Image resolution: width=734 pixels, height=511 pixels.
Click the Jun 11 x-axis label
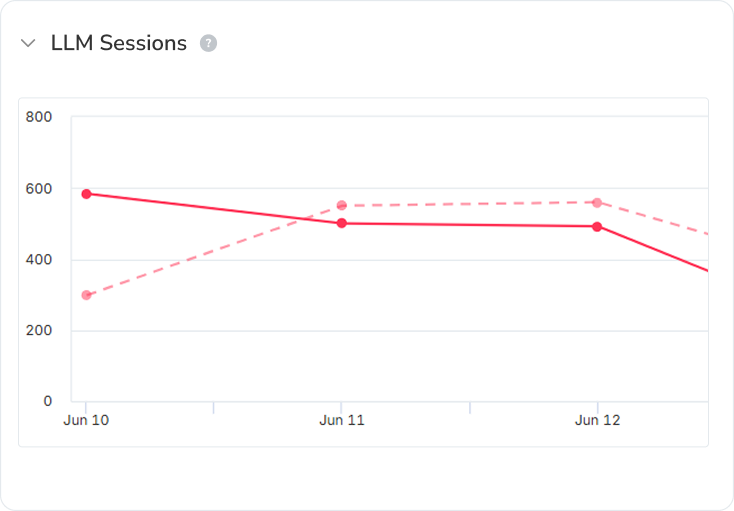pyautogui.click(x=342, y=421)
